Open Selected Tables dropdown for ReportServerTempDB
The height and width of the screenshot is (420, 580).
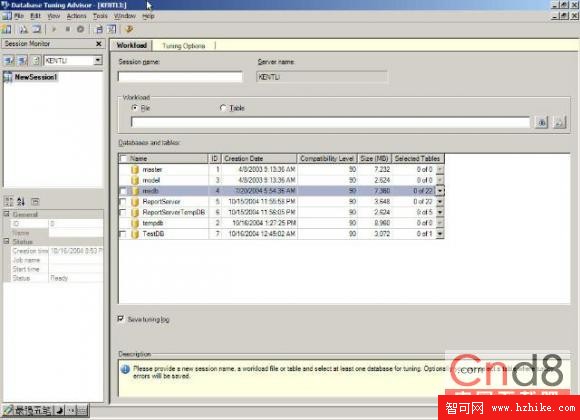point(440,212)
